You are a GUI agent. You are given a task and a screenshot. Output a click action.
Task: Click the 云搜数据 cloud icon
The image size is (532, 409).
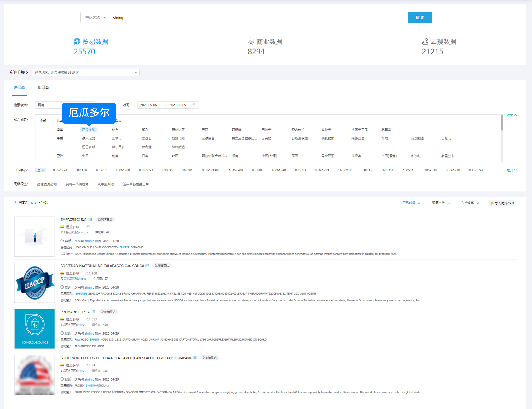pos(425,41)
